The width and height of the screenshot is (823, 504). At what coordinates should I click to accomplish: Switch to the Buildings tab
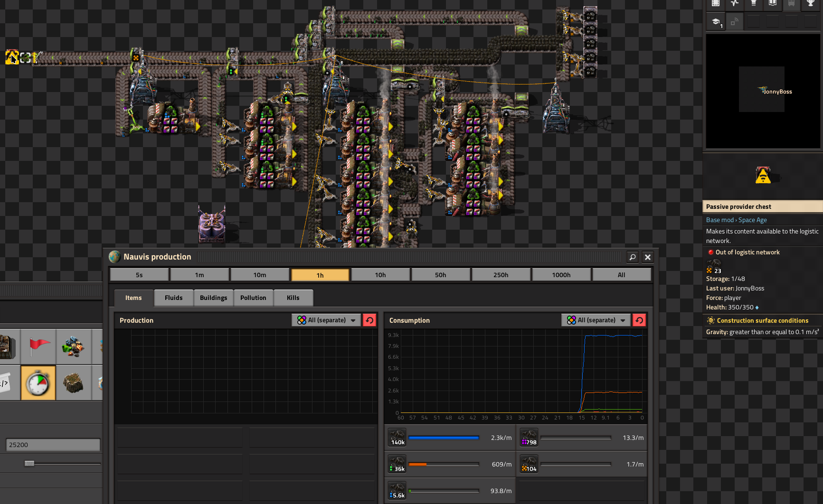pos(214,298)
